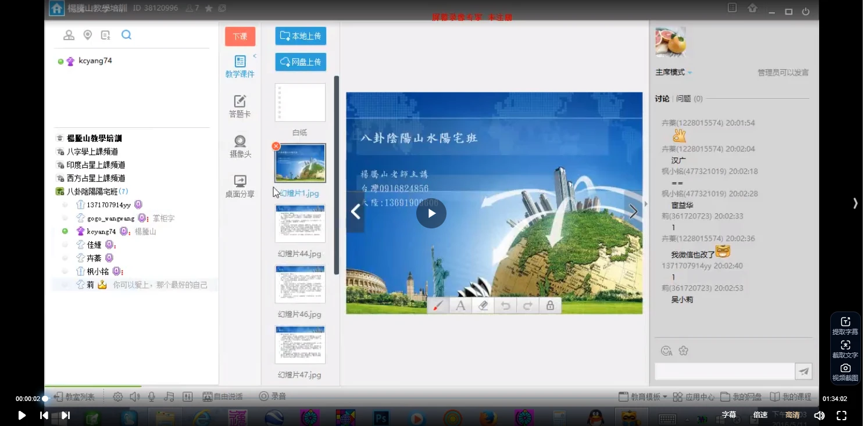868x426 pixels.
Task: Click the 网盘上传 cloud upload button
Action: pos(301,62)
